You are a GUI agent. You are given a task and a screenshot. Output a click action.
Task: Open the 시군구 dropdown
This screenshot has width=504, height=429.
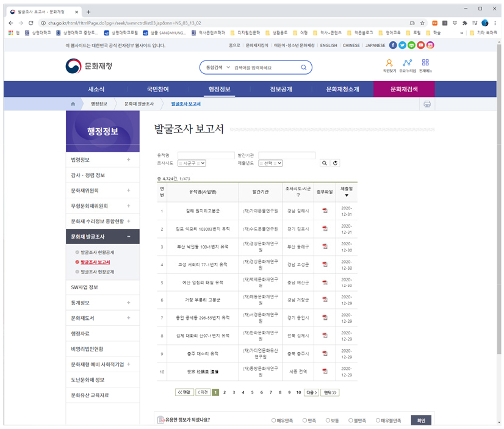[192, 164]
